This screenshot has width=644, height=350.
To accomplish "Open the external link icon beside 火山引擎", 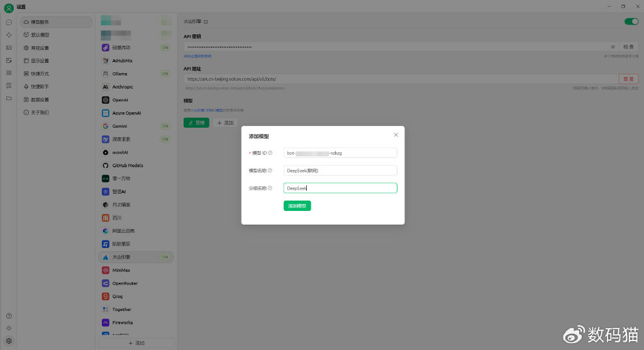I will point(206,22).
